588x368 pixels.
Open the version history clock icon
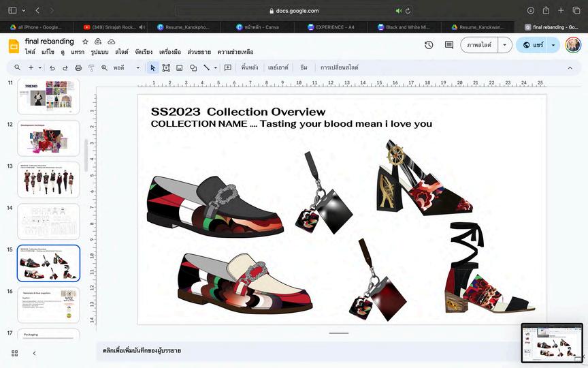coord(429,45)
